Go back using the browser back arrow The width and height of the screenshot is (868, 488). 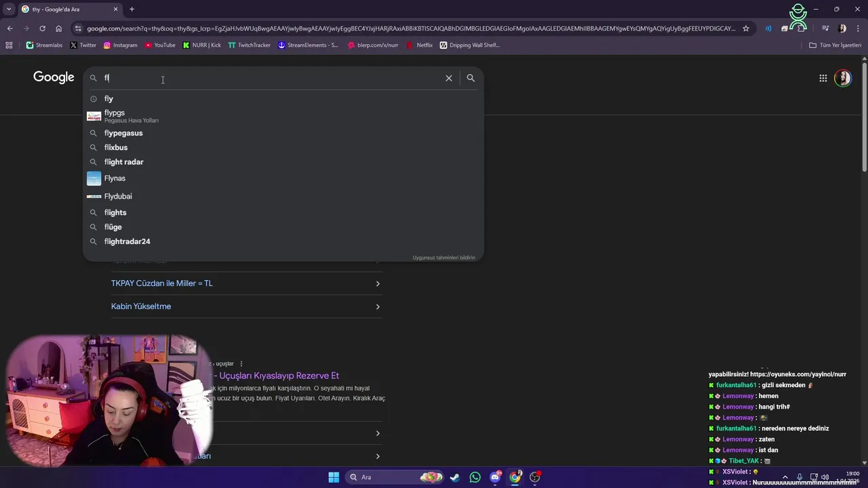coord(9,28)
